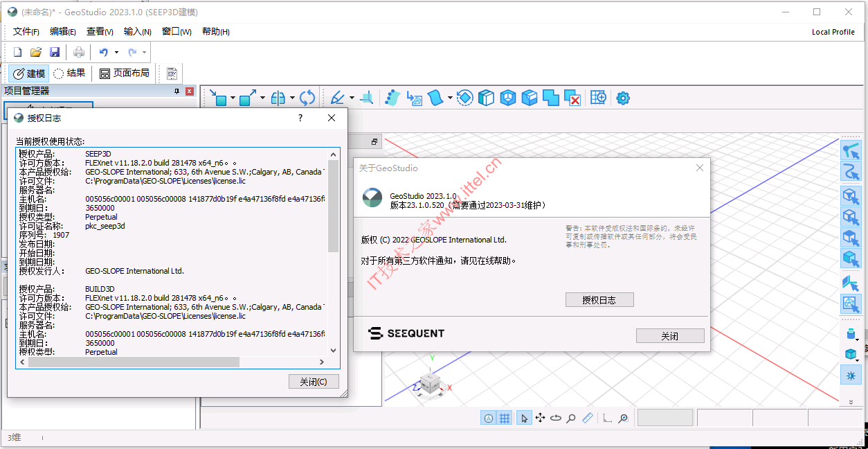Open a file using the folder icon
Screen dimensions: 868x449
(x=36, y=52)
